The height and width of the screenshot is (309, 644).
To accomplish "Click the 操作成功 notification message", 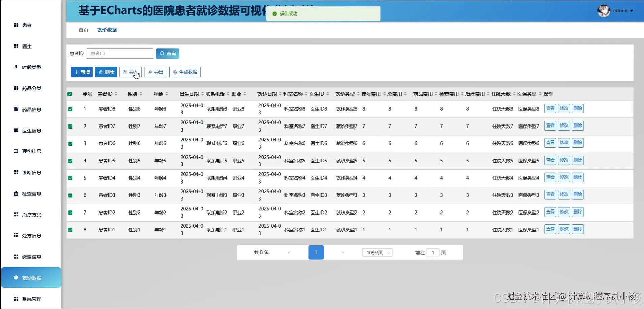I will (323, 13).
